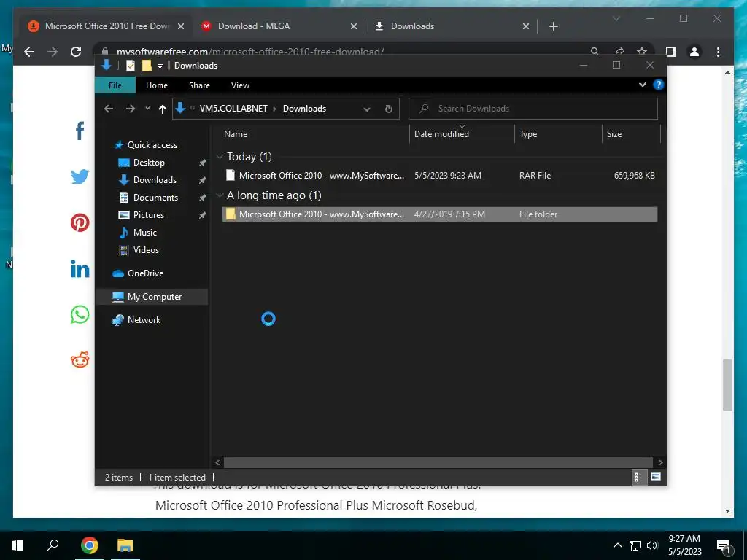Click the Chrome share page icon

tap(619, 52)
